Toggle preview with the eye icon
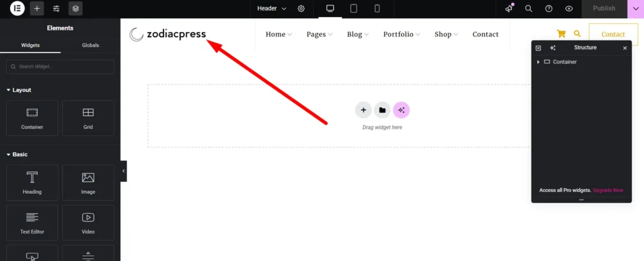Image resolution: width=644 pixels, height=261 pixels. (x=569, y=9)
